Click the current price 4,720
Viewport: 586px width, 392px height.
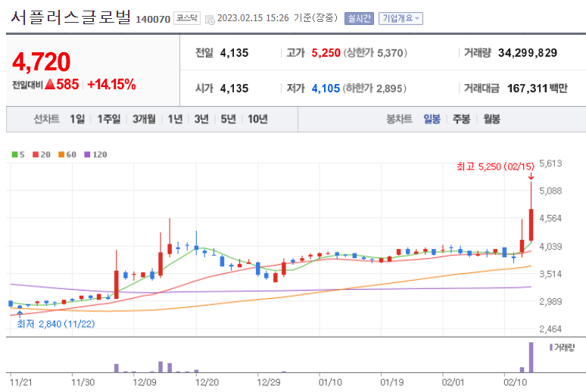point(41,61)
